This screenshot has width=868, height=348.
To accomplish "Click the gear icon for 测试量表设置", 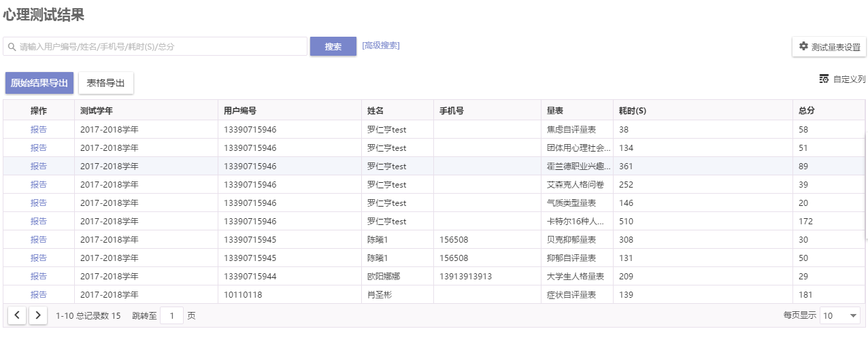I will coord(803,46).
